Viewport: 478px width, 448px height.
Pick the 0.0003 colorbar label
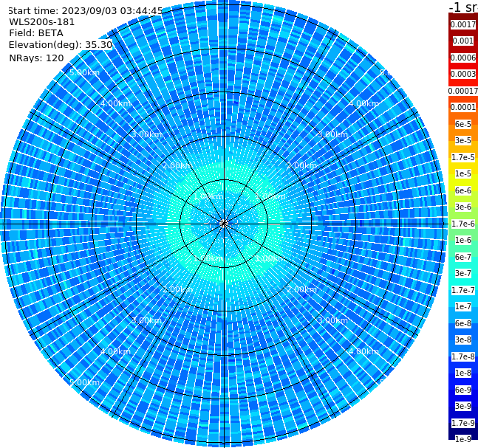[463, 74]
